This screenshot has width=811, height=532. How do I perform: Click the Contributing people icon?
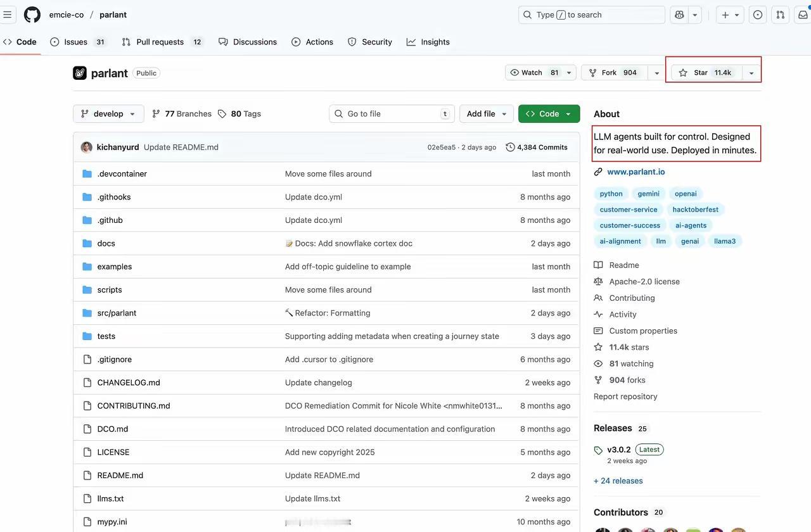[598, 298]
